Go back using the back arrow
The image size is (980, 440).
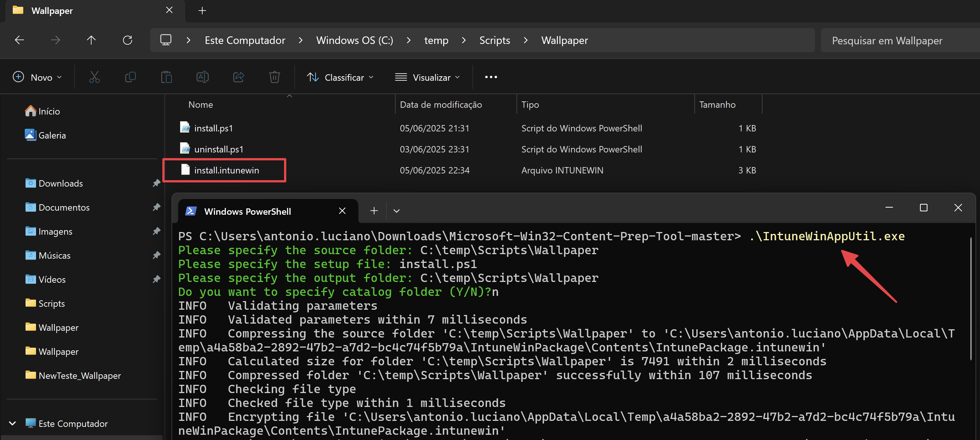coord(20,40)
